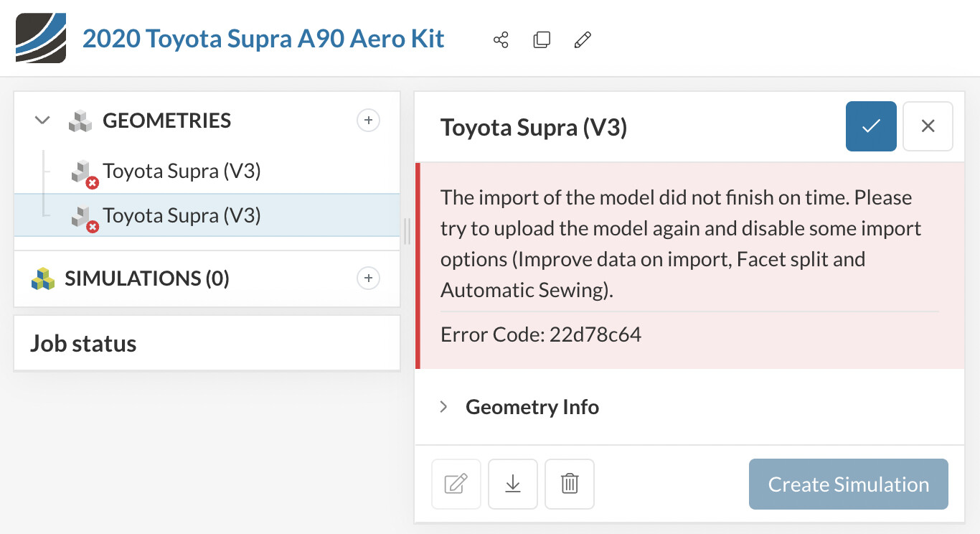Click the Create Simulation button
This screenshot has height=534, width=980.
point(849,484)
